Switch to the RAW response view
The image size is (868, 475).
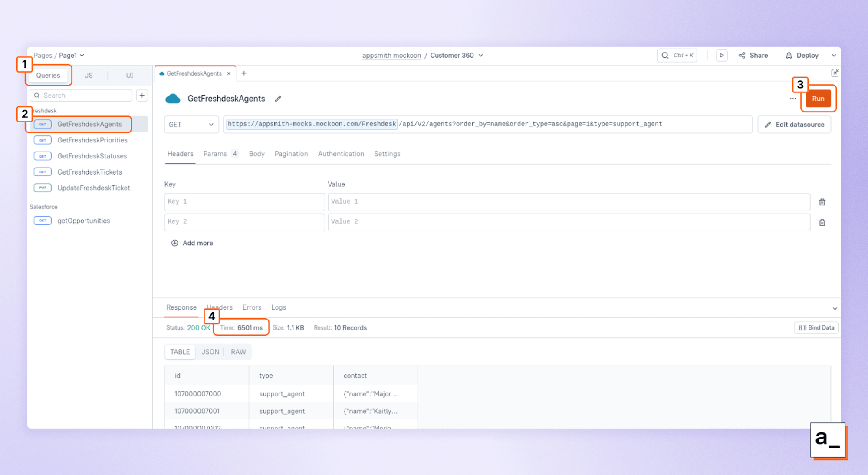coord(238,352)
